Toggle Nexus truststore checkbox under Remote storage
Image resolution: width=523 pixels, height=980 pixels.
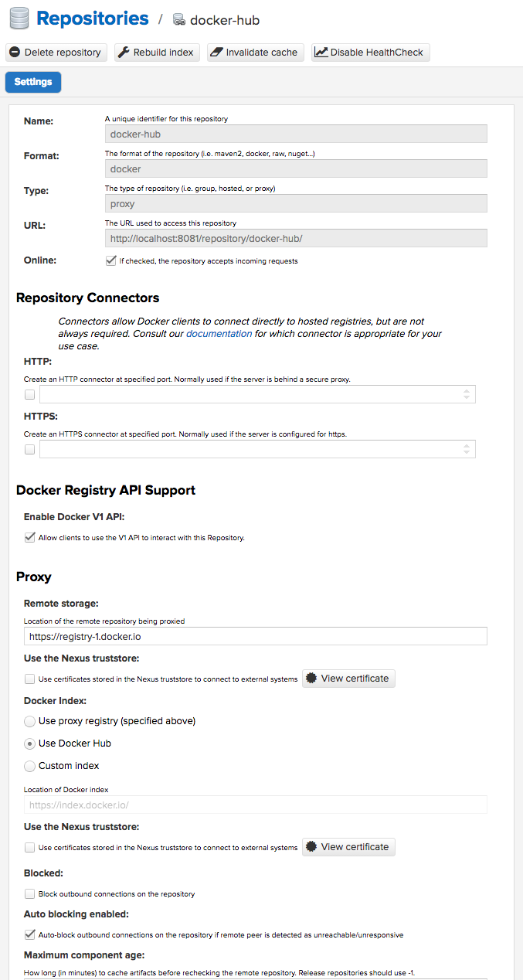click(x=30, y=679)
